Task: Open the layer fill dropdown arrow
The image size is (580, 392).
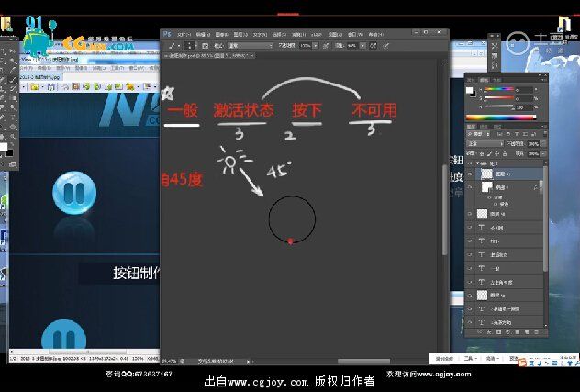Action: click(x=543, y=153)
